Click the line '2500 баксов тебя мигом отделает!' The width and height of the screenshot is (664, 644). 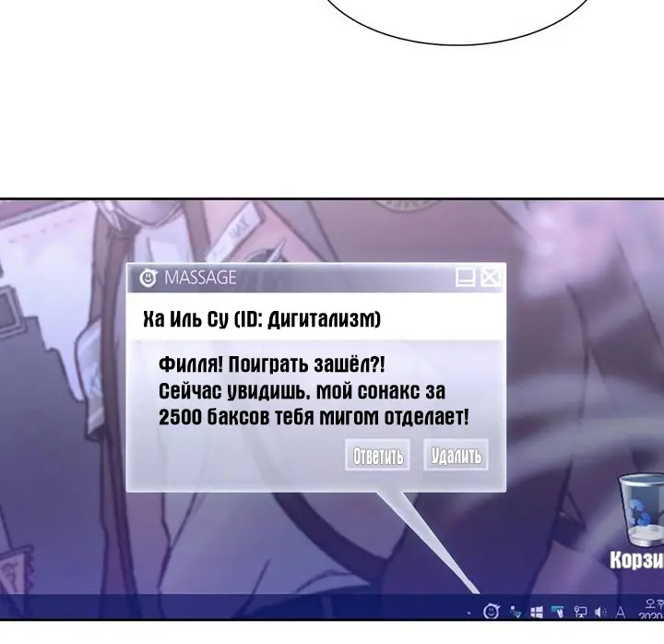(x=314, y=417)
